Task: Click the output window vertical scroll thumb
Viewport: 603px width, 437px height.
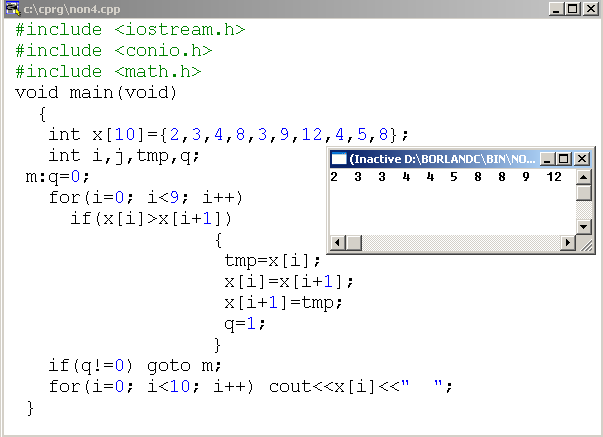Action: 583,192
